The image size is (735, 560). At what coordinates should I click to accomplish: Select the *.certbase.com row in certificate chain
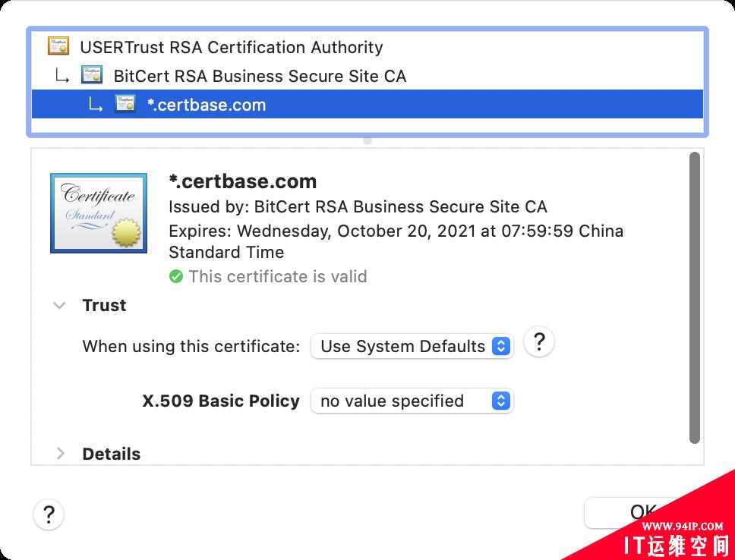coord(367,104)
